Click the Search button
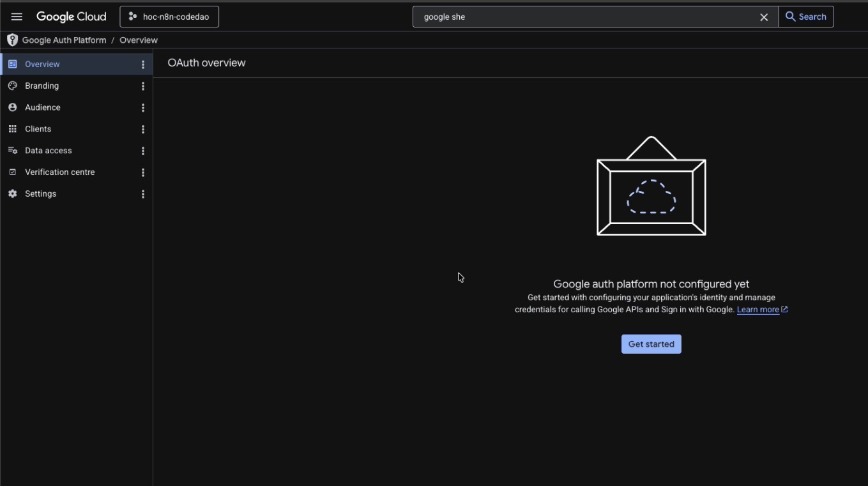The image size is (868, 486). [806, 17]
